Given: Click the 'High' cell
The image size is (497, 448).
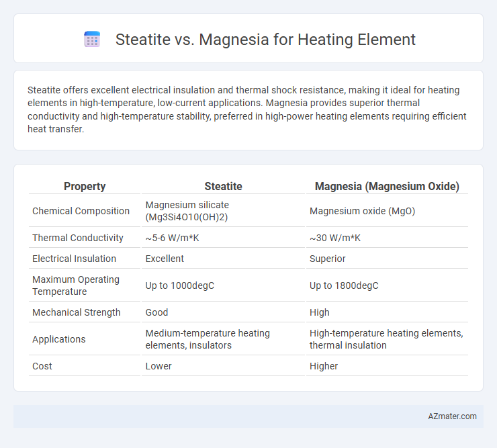Looking at the screenshot, I should [x=320, y=312].
